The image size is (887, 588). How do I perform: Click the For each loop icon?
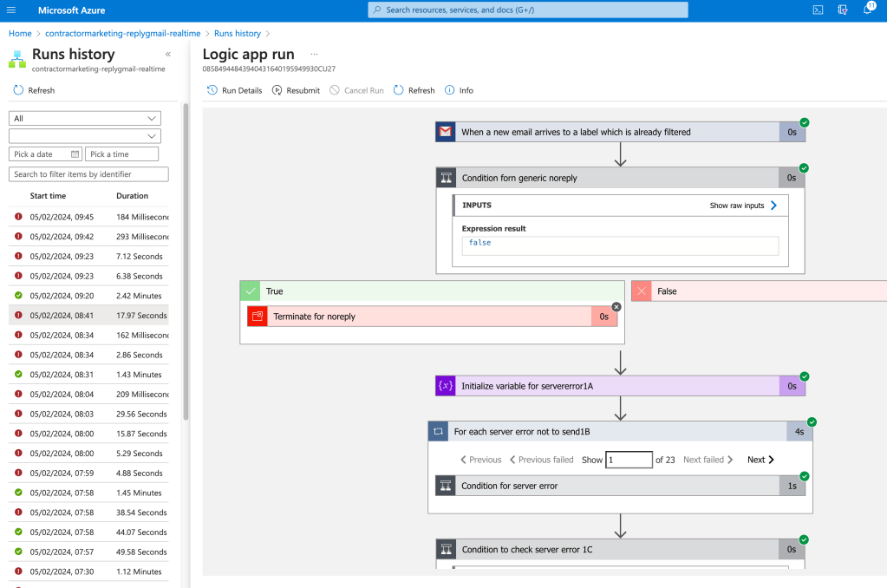(x=438, y=431)
